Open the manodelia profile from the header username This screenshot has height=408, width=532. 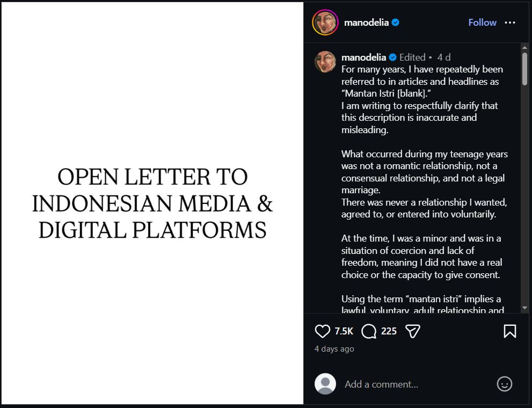click(x=366, y=23)
